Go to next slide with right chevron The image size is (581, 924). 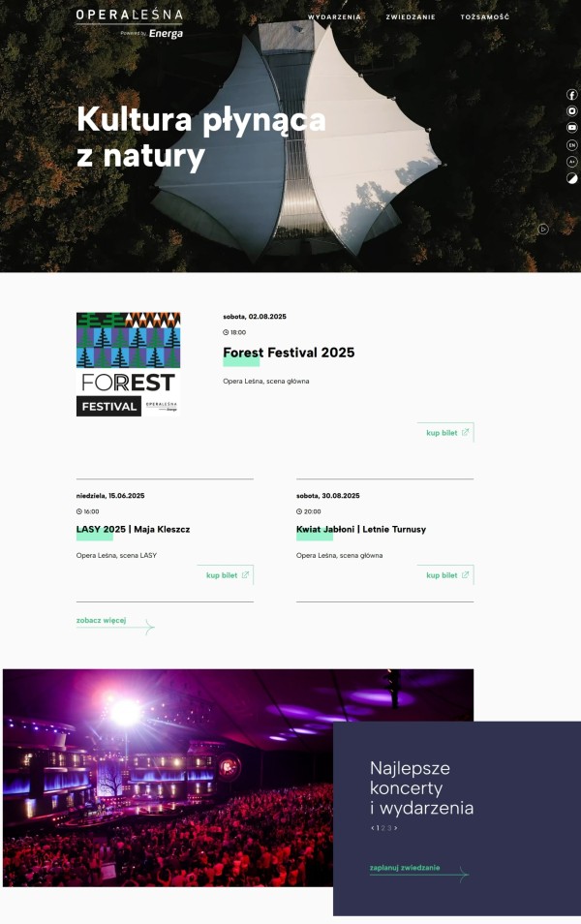tap(395, 828)
